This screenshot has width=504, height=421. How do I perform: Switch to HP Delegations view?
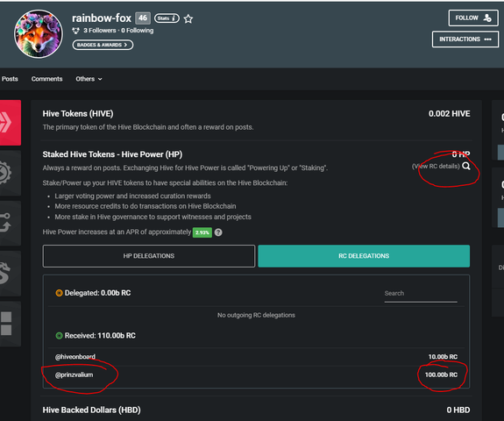click(149, 256)
